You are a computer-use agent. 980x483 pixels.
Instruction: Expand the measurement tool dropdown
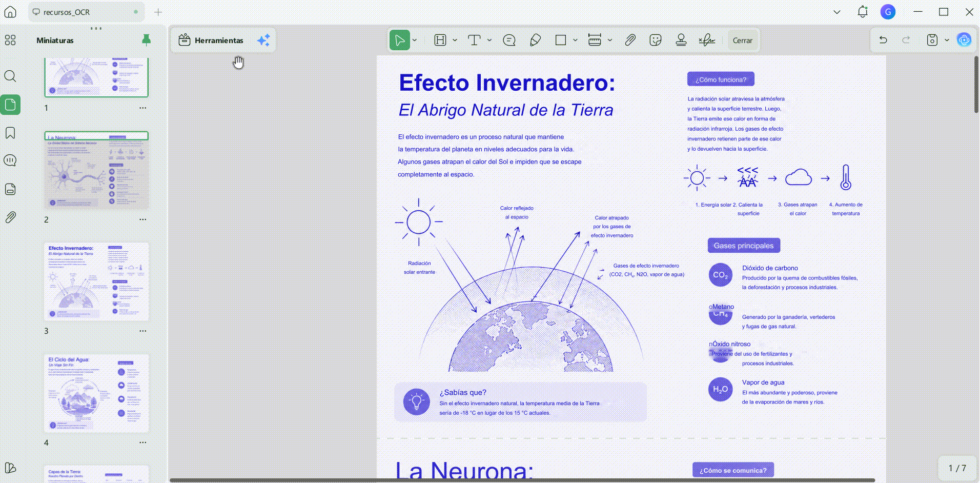point(610,40)
